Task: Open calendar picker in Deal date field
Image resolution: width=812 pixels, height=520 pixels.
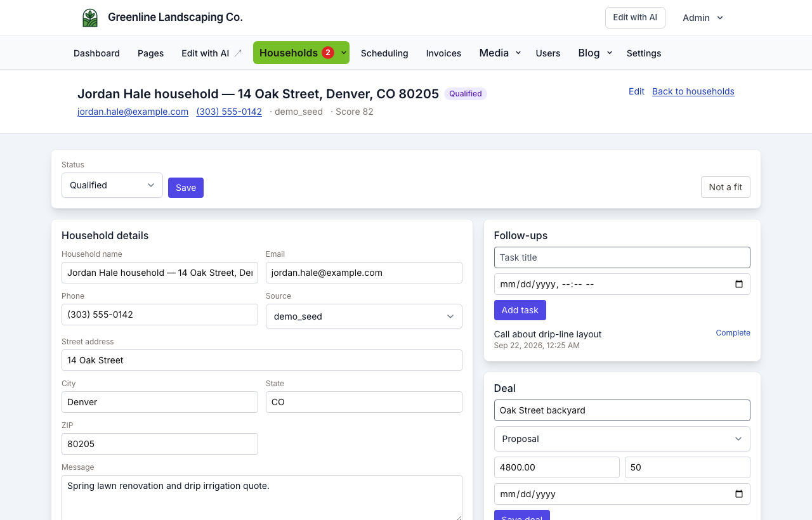Action: point(739,494)
